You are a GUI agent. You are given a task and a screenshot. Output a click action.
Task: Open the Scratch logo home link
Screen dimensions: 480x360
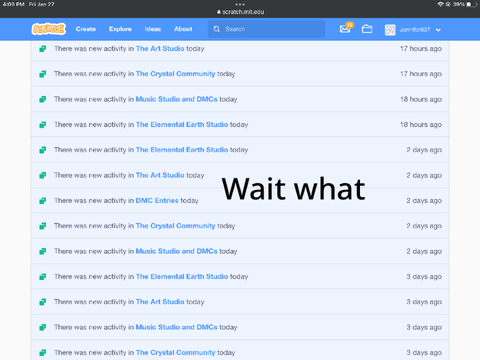click(49, 29)
